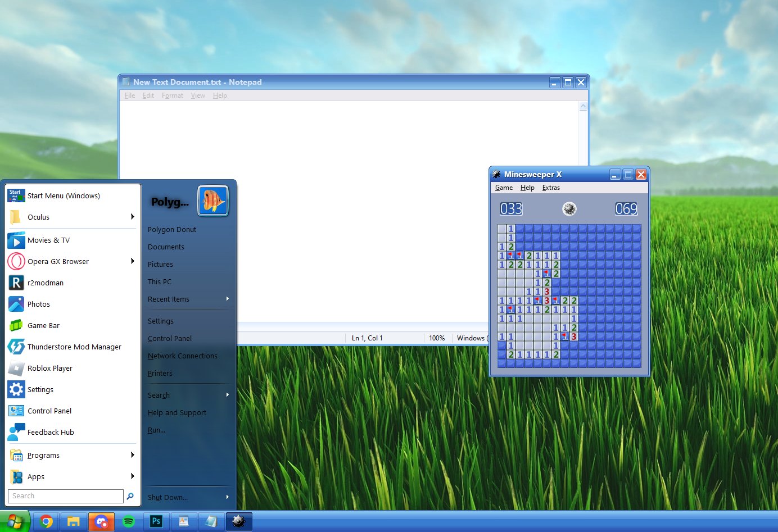Image resolution: width=778 pixels, height=532 pixels.
Task: Launch r2modman from the Start menu
Action: point(71,283)
